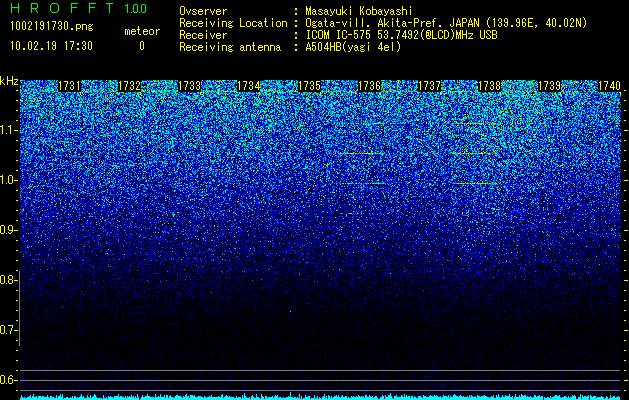Click the 1731 time marker

69,86
